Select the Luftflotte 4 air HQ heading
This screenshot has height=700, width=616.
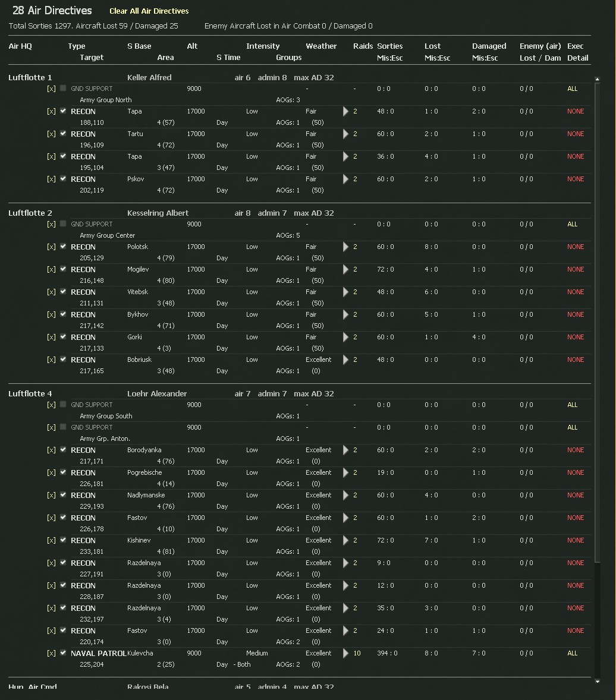pos(30,394)
